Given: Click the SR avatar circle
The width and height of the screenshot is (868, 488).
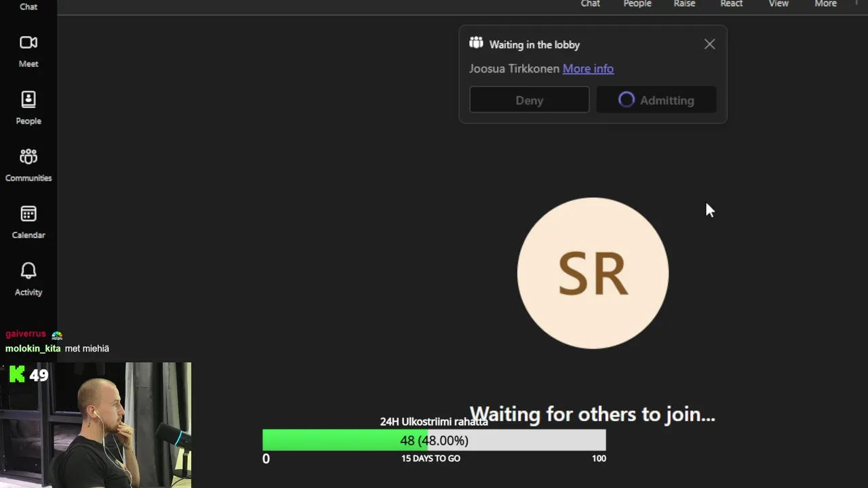Looking at the screenshot, I should pos(593,273).
